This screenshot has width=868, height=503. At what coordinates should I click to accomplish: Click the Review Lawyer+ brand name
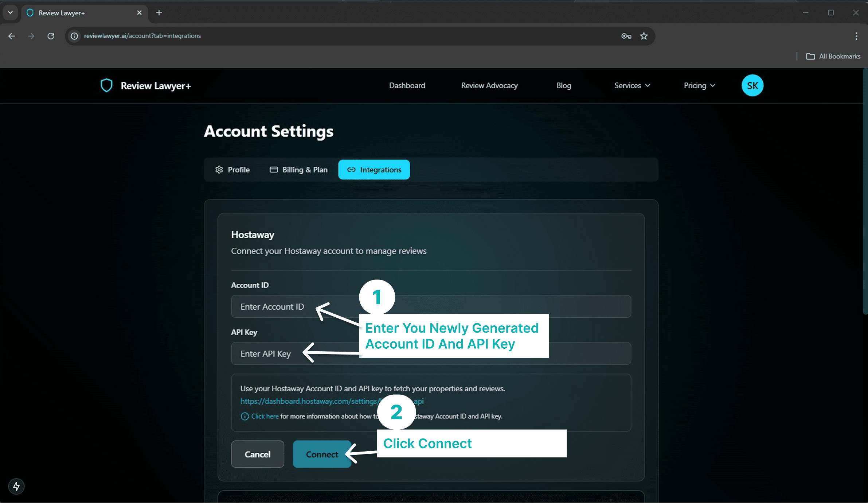coord(156,86)
